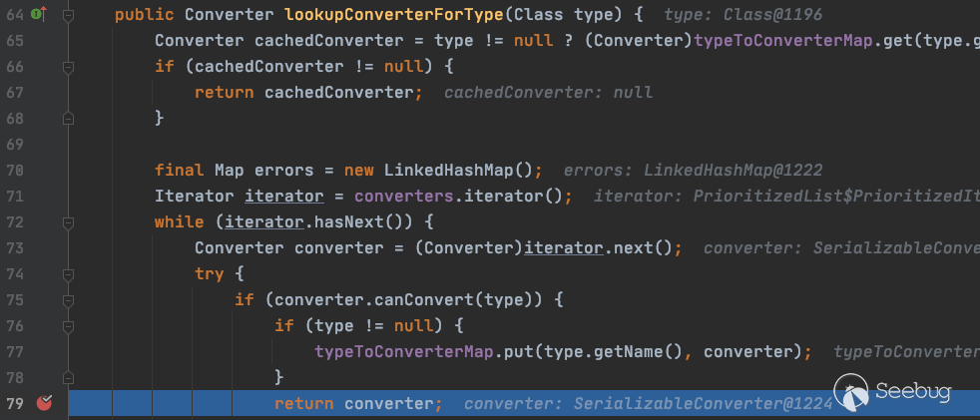This screenshot has height=420, width=980.
Task: Click typeToConverterMap on line 65
Action: [x=783, y=41]
